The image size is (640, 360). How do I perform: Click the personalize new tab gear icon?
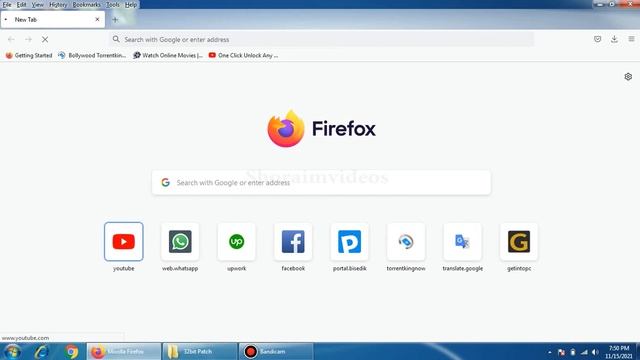tap(628, 77)
